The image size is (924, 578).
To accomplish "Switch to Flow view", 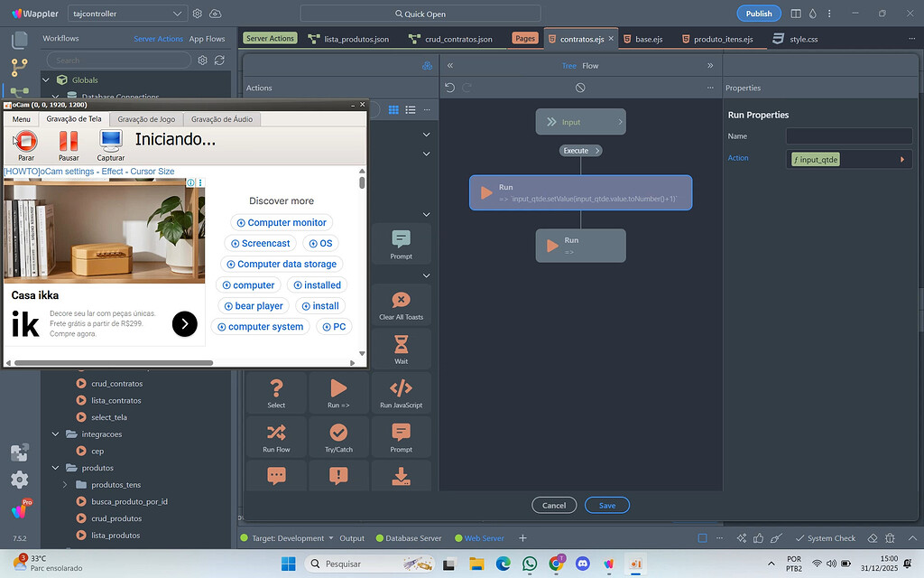I will click(x=590, y=65).
